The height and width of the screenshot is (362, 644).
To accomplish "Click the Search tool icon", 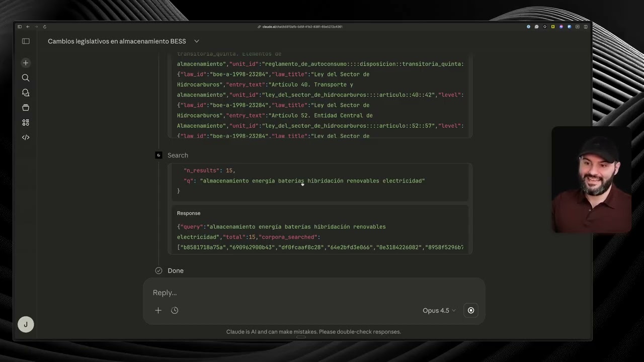I will coord(158,155).
